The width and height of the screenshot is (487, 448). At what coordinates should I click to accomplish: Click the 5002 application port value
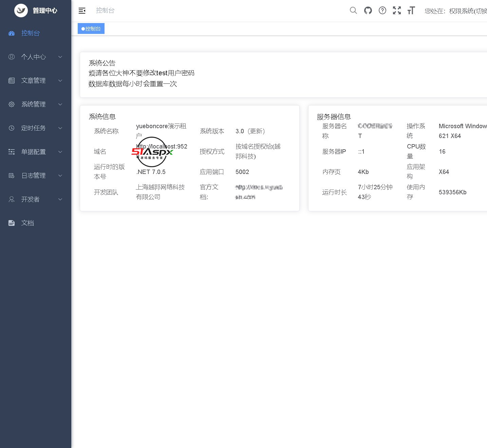point(242,172)
